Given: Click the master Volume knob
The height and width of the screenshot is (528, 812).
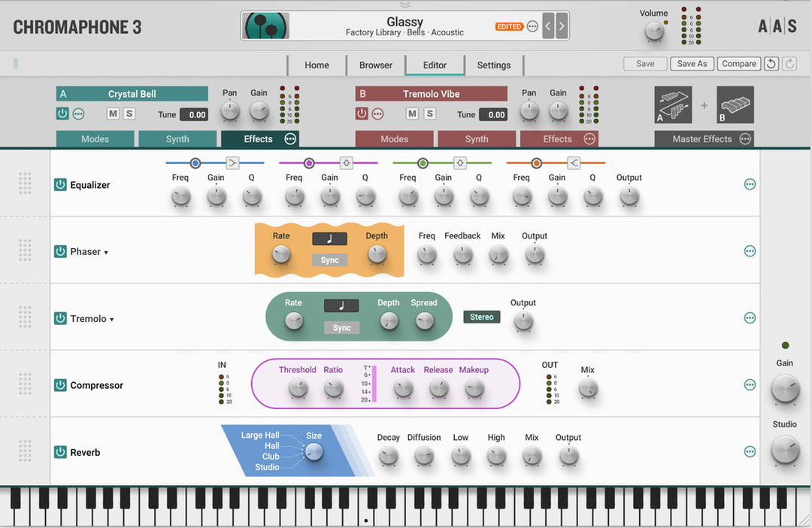Looking at the screenshot, I should (x=655, y=31).
